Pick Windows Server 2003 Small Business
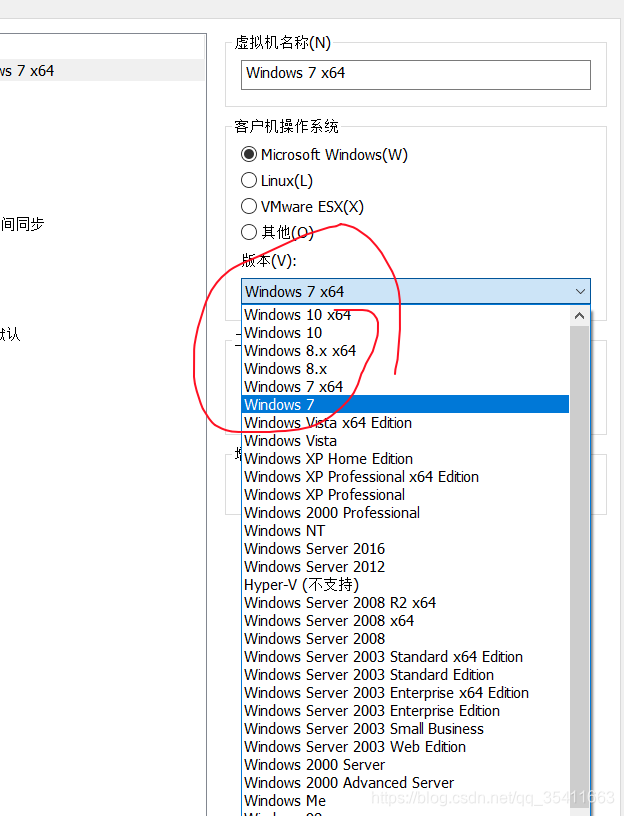 click(x=406, y=729)
